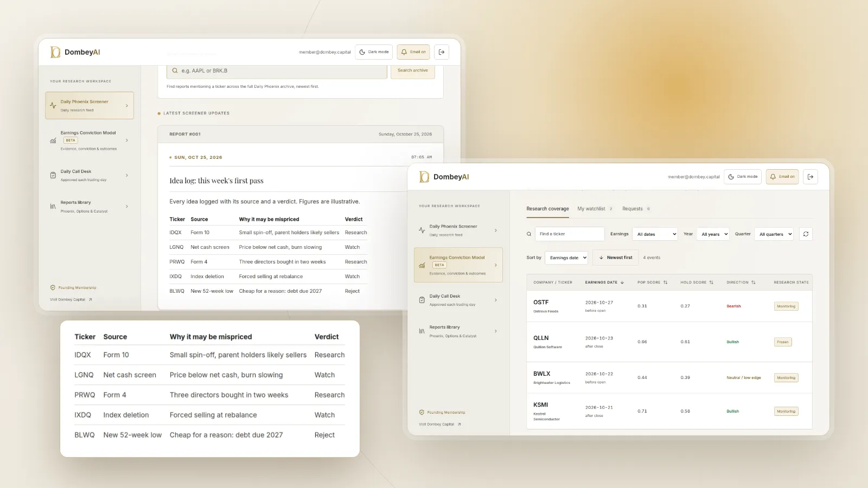Click the Daily Call Desk clipboard icon in the right window
Viewport: 868px width, 488px height.
(422, 300)
